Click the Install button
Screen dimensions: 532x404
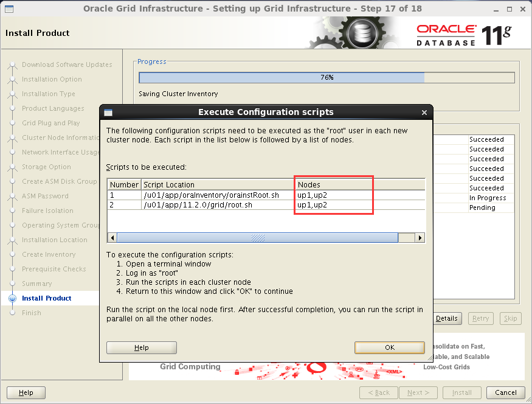coord(461,392)
